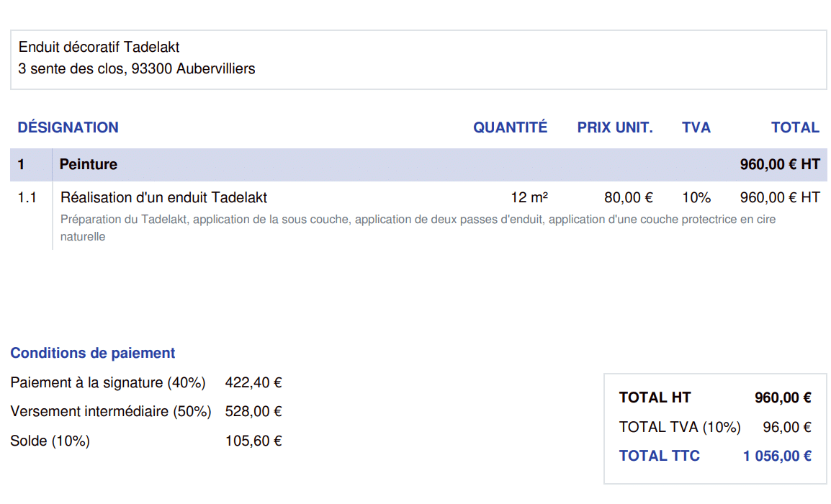The height and width of the screenshot is (504, 831).
Task: Select line item Réalisation d'un enduit Tadelakt
Action: [163, 197]
